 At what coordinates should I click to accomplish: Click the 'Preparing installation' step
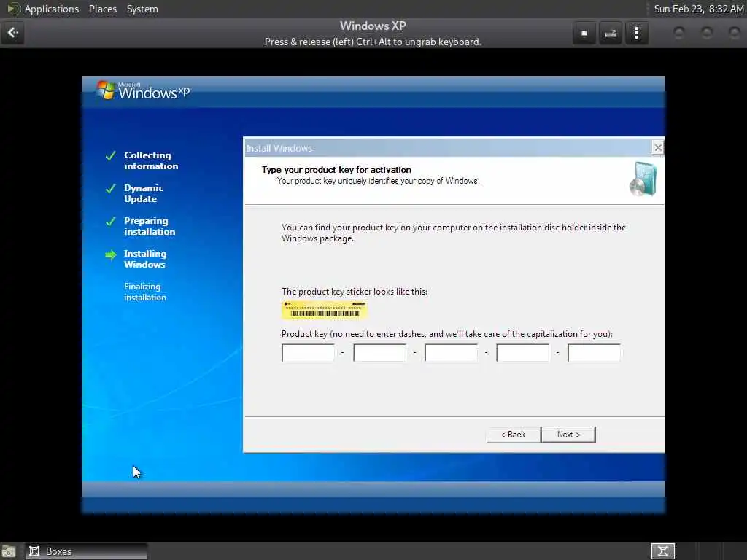point(150,226)
